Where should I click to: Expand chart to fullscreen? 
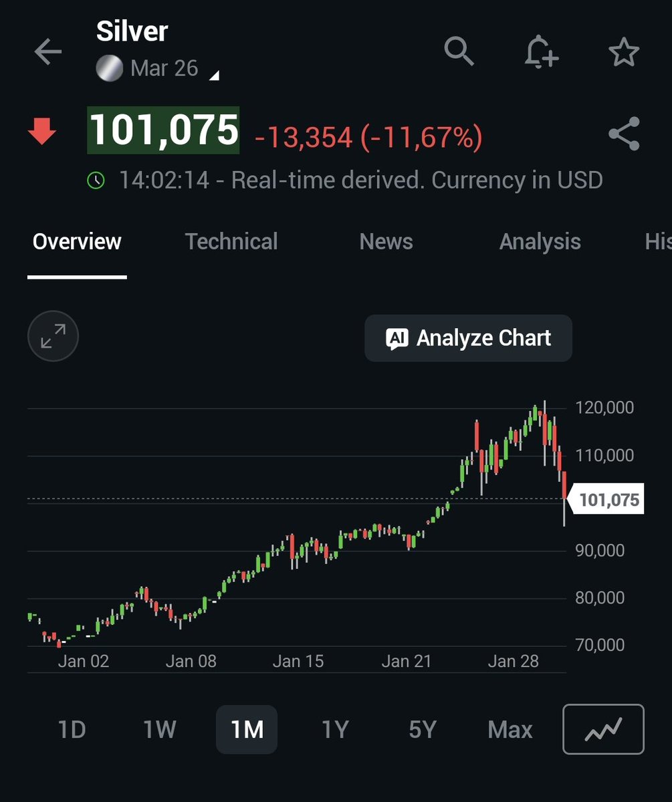coord(53,337)
